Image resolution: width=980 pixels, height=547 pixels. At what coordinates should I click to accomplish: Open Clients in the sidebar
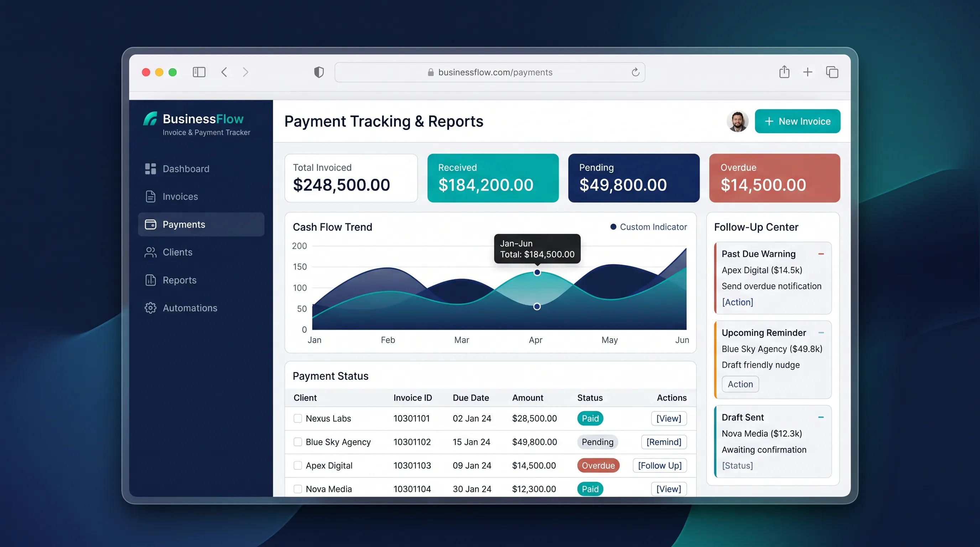[201, 252]
